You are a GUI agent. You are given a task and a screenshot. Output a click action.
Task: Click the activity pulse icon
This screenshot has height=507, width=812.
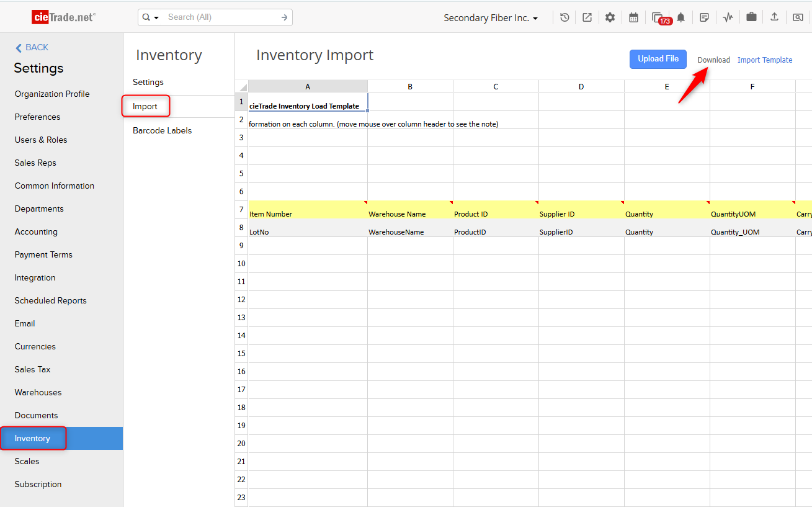[728, 17]
